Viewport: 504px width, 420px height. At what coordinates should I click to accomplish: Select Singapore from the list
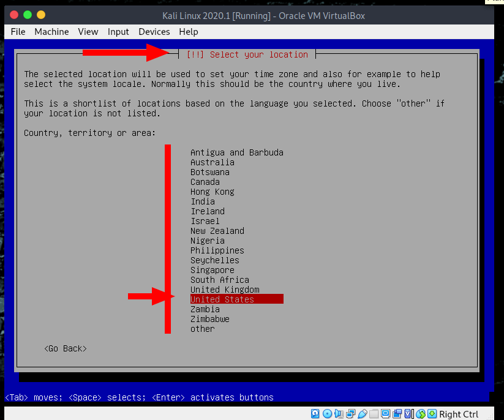(x=212, y=270)
